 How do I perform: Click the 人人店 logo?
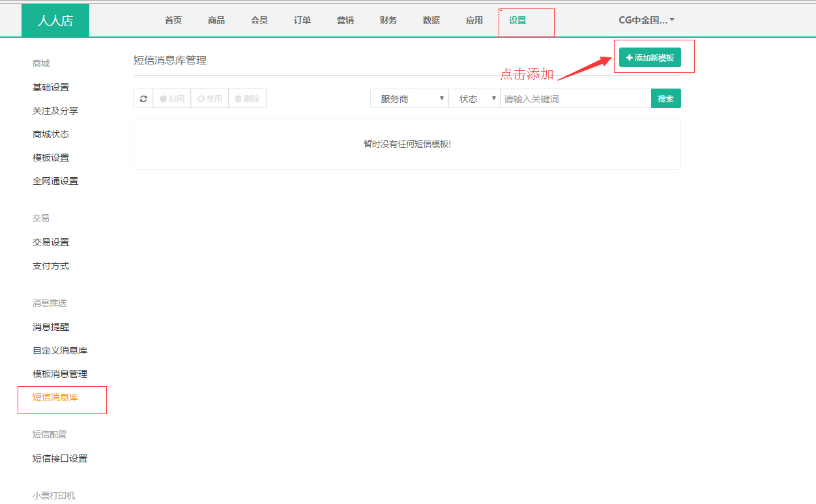pos(55,21)
